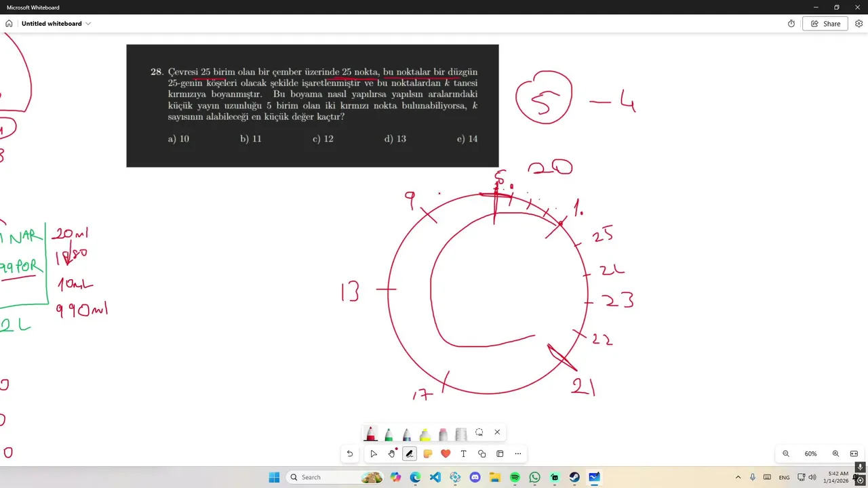The image size is (868, 488).
Task: Open the taskbar volume control
Action: click(812, 477)
